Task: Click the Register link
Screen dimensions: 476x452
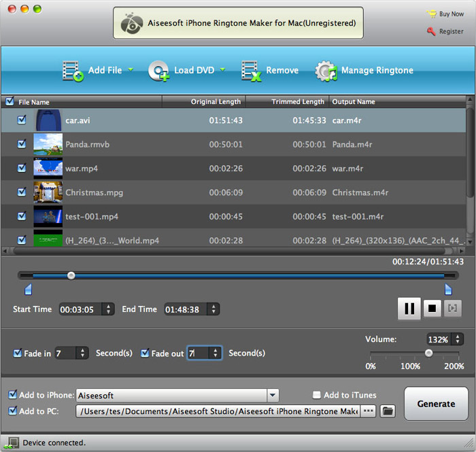Action: tap(452, 31)
